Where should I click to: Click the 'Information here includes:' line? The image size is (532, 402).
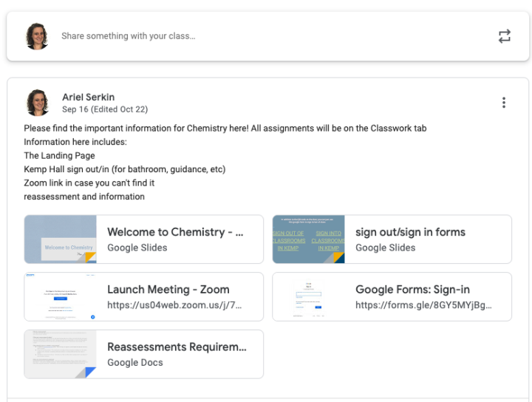click(x=75, y=142)
